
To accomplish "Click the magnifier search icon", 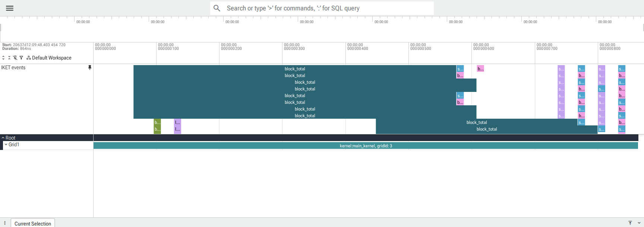I will [217, 8].
